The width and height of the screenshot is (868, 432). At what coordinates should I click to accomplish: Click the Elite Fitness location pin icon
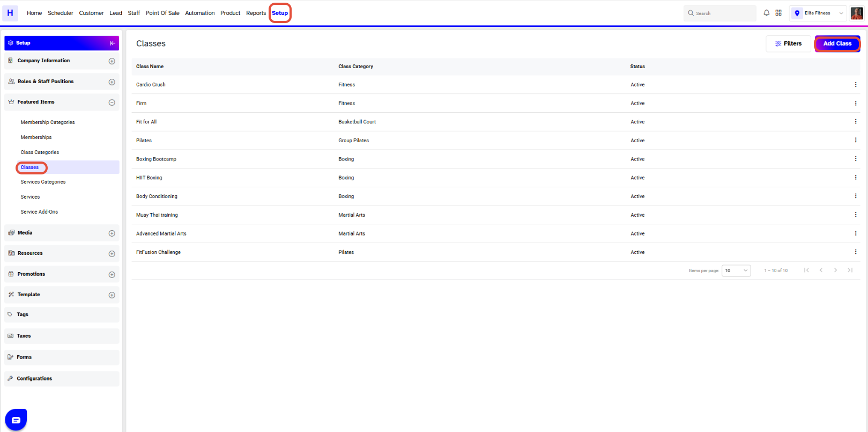click(x=797, y=13)
